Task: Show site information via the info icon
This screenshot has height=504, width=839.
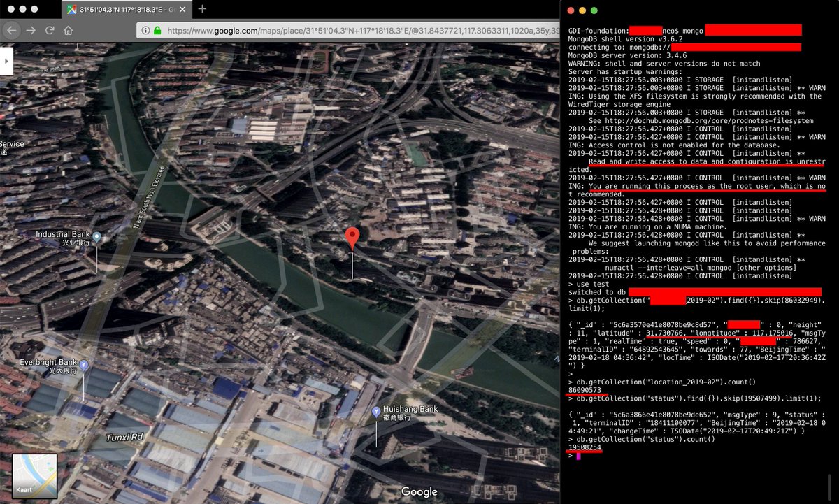Action: pos(145,31)
